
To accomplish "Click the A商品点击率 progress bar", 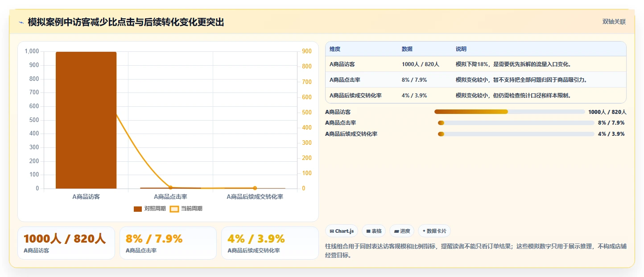I will (516, 123).
